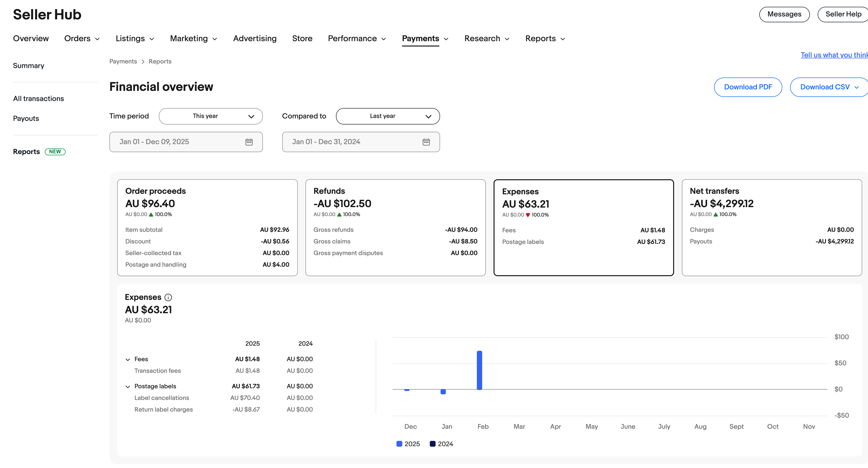Open the Reports top navigation menu

pos(545,39)
